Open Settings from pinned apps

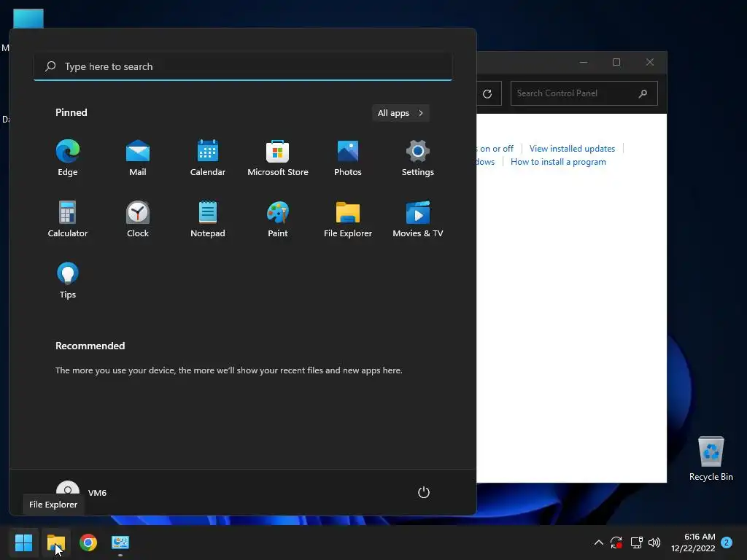tap(418, 158)
